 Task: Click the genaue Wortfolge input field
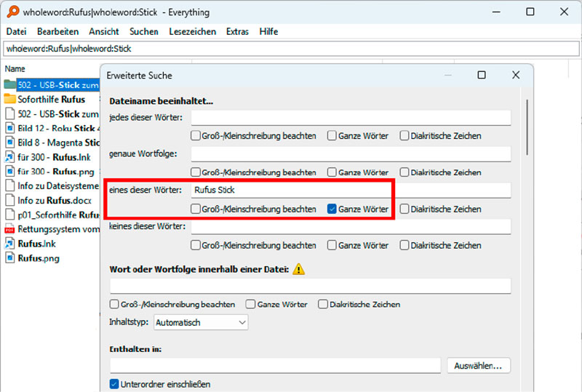point(351,153)
